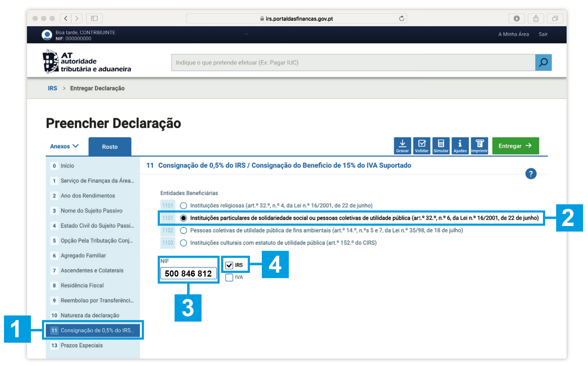Select Instituições religiosas radio option
Image resolution: width=588 pixels, height=366 pixels.
pyautogui.click(x=183, y=206)
